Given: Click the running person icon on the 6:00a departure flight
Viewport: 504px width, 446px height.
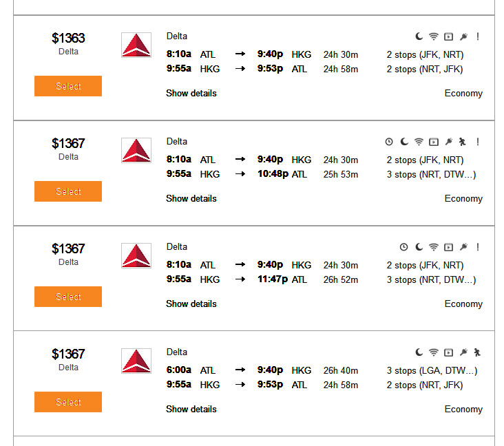Looking at the screenshot, I should (478, 352).
